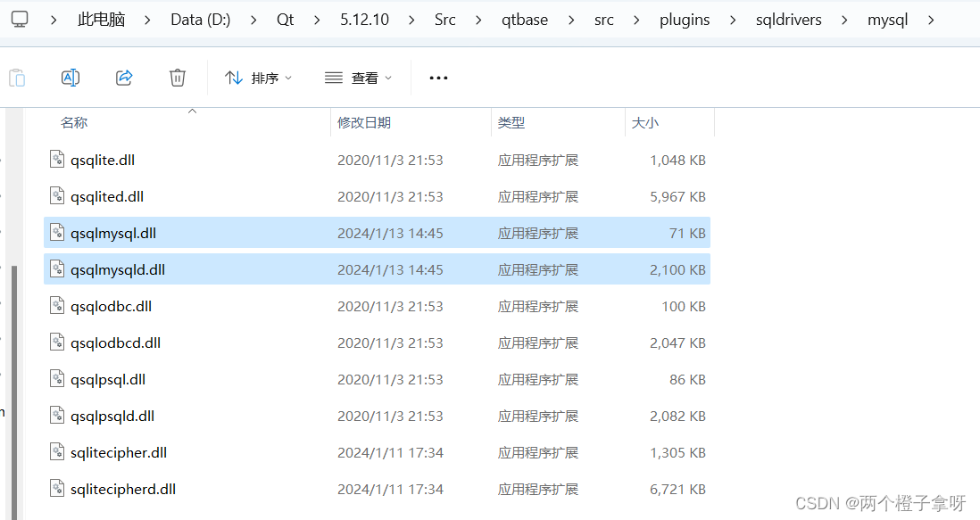Navigate to Data (D:) via breadcrumb
The image size is (980, 520).
(x=200, y=18)
